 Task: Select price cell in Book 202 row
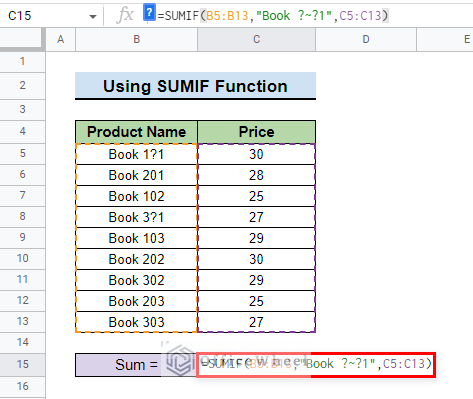(x=256, y=259)
